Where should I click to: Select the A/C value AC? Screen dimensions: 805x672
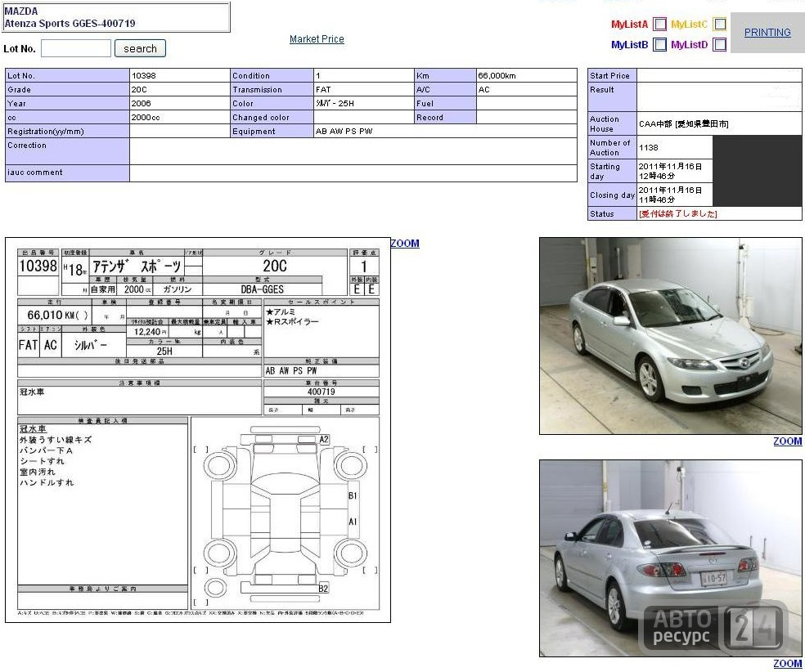pyautogui.click(x=484, y=89)
